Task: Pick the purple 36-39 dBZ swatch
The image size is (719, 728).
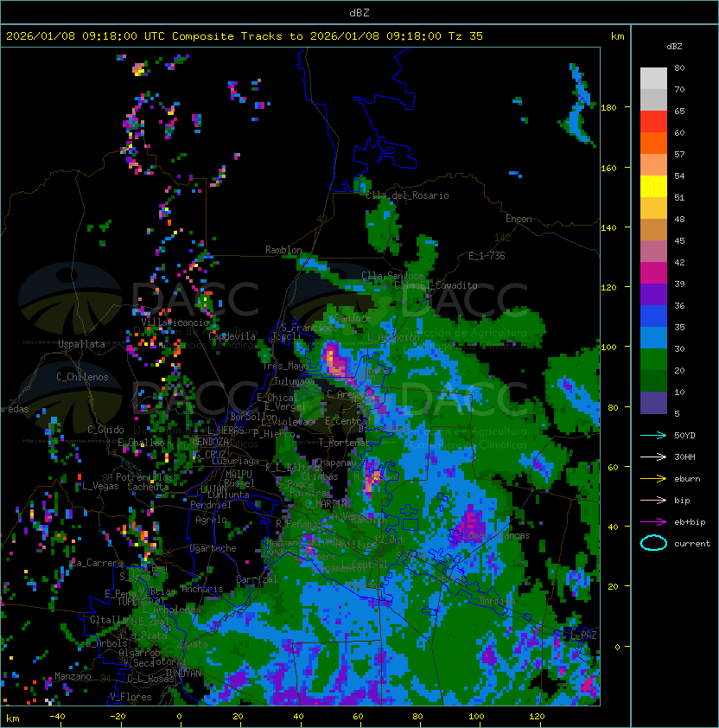Action: tap(653, 294)
